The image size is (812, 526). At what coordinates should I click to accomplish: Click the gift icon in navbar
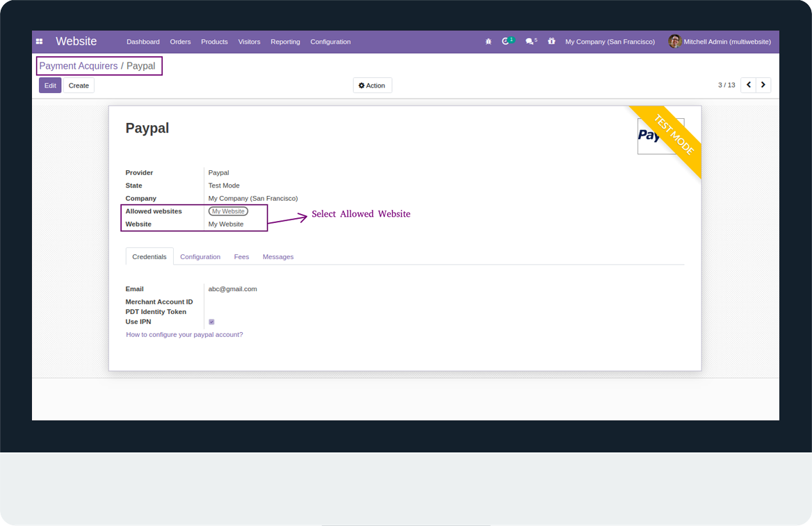(551, 41)
